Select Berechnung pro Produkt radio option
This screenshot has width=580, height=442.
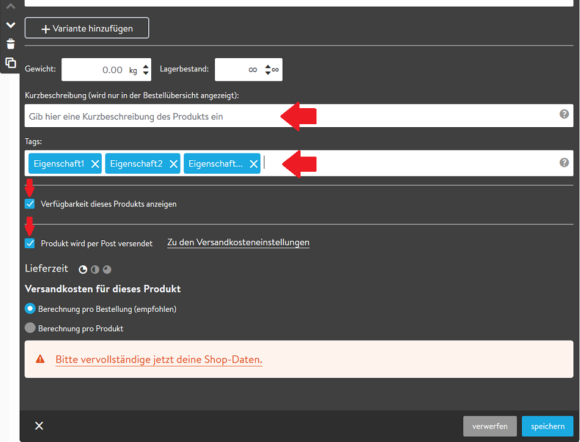pyautogui.click(x=30, y=328)
